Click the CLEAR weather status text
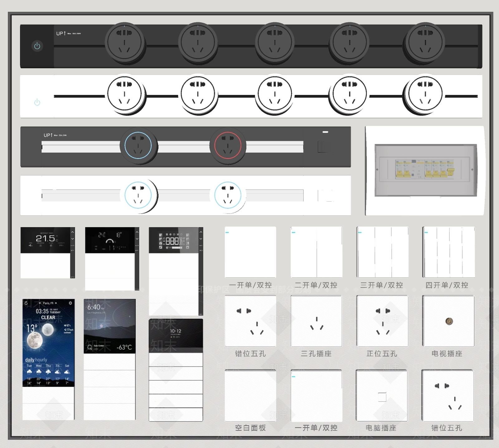The width and height of the screenshot is (499, 448). pos(48,317)
